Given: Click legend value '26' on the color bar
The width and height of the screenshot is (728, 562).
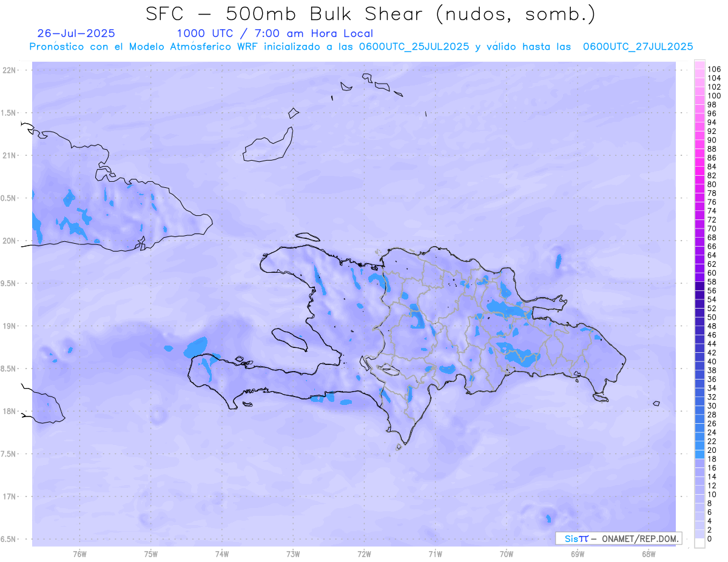Looking at the screenshot, I should coord(712,423).
